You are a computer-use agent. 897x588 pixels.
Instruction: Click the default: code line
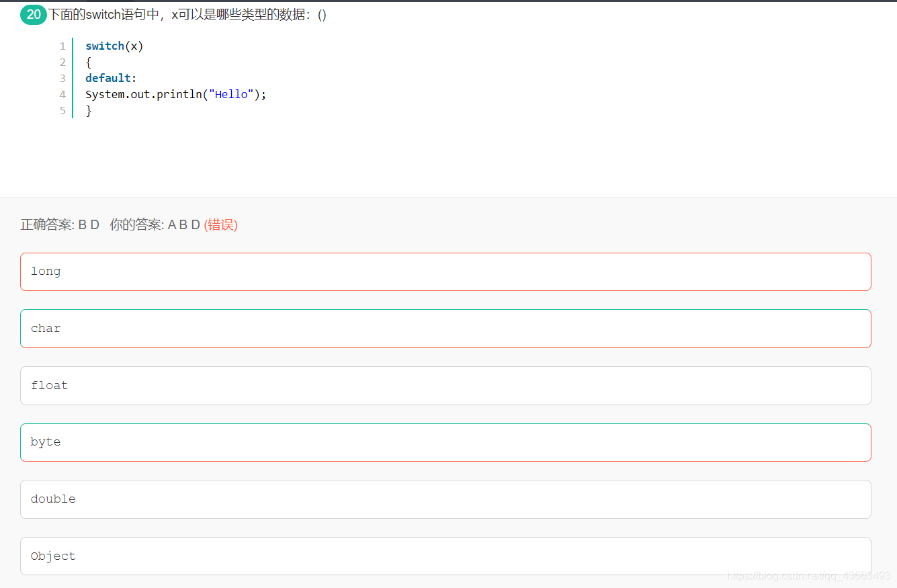[111, 78]
